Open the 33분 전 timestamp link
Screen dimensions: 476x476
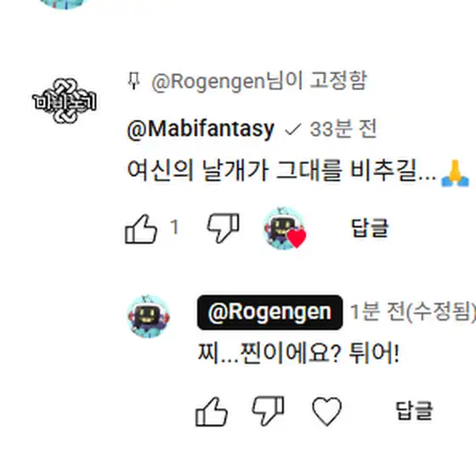pyautogui.click(x=343, y=129)
